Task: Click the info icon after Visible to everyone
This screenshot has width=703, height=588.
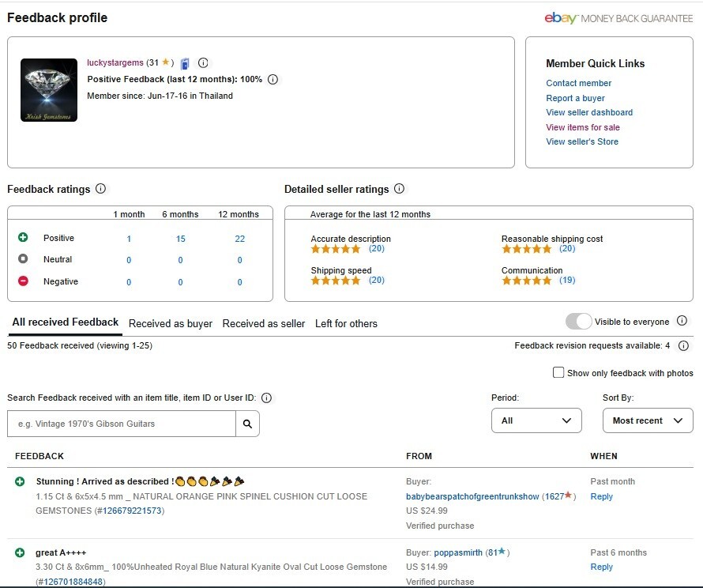Action: (x=682, y=321)
